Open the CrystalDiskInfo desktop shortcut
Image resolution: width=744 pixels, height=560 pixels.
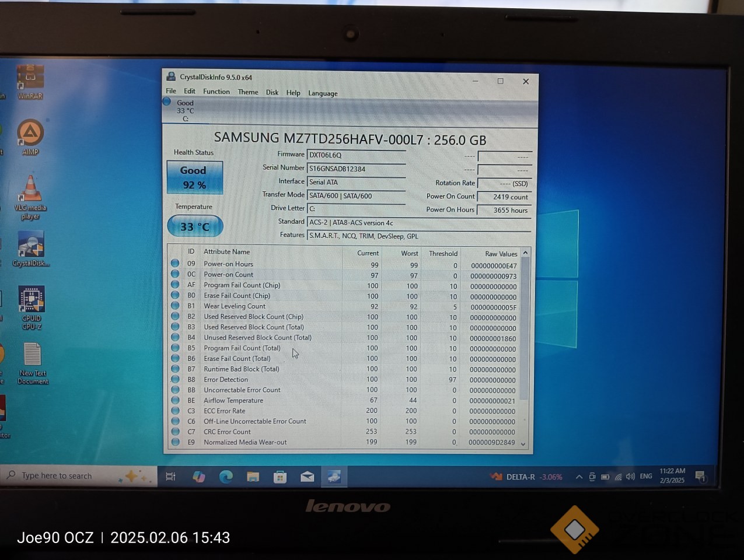pyautogui.click(x=31, y=249)
